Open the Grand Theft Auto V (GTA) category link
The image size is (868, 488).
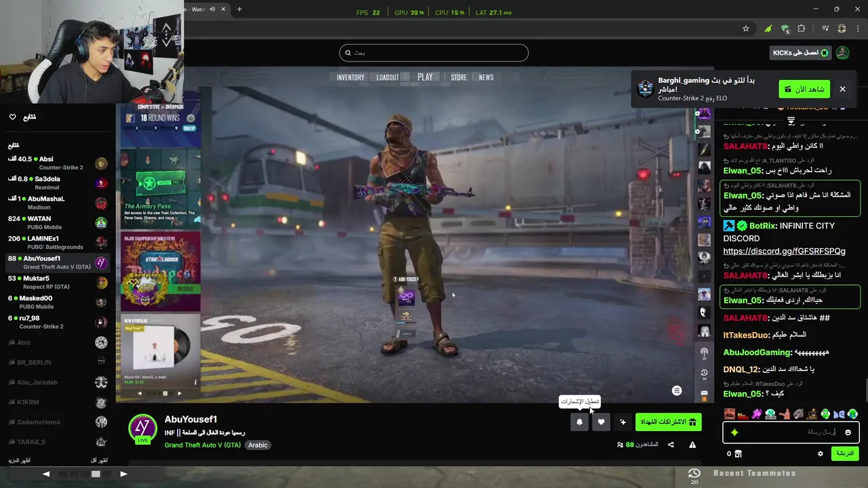[x=203, y=445]
